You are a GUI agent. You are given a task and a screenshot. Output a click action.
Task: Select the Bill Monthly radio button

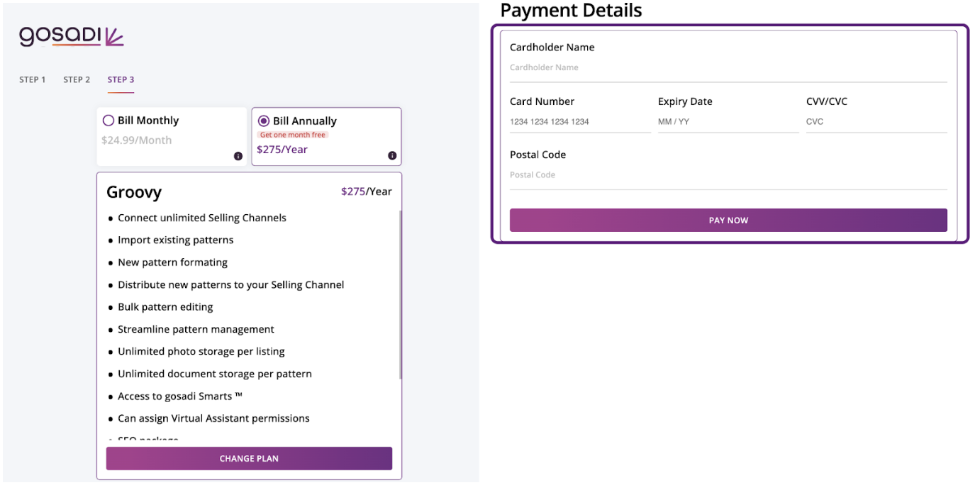[x=108, y=121]
